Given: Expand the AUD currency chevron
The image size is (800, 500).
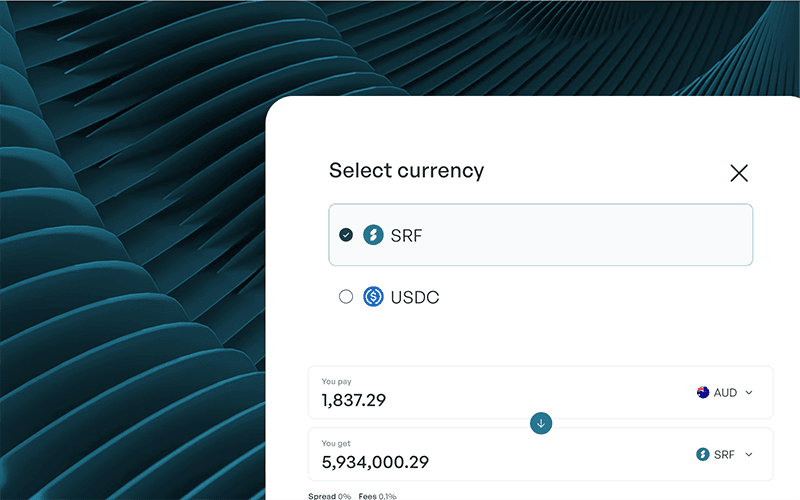Looking at the screenshot, I should pyautogui.click(x=749, y=393).
